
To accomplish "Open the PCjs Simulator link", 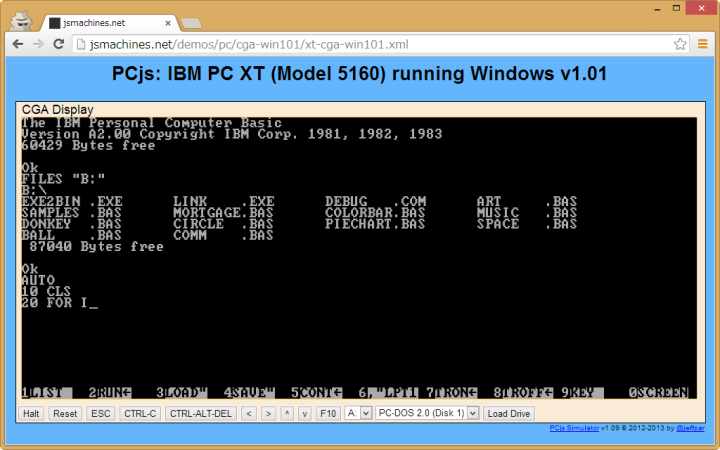I will tap(574, 428).
